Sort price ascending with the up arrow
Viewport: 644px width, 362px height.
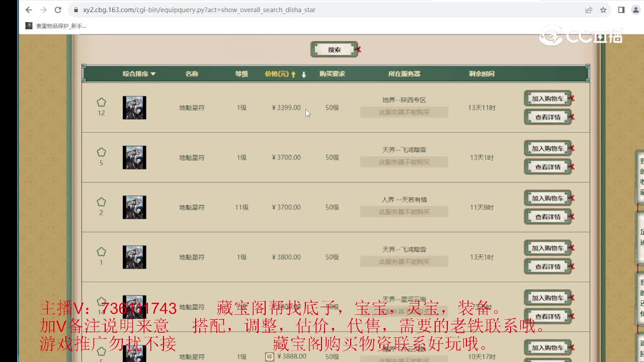coord(293,74)
